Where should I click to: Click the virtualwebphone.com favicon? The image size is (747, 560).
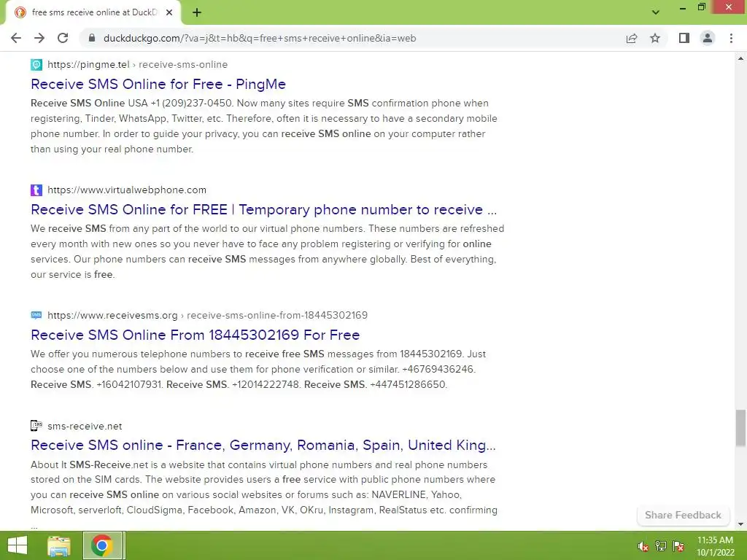point(36,190)
